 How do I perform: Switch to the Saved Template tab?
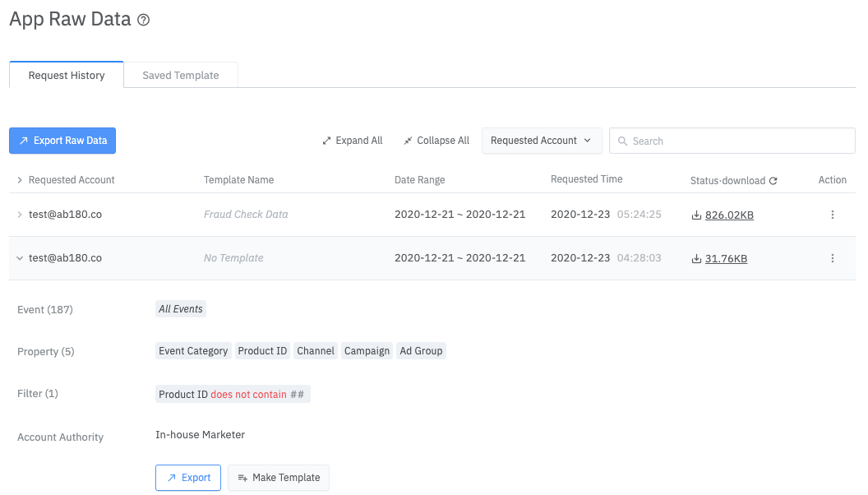pos(181,75)
